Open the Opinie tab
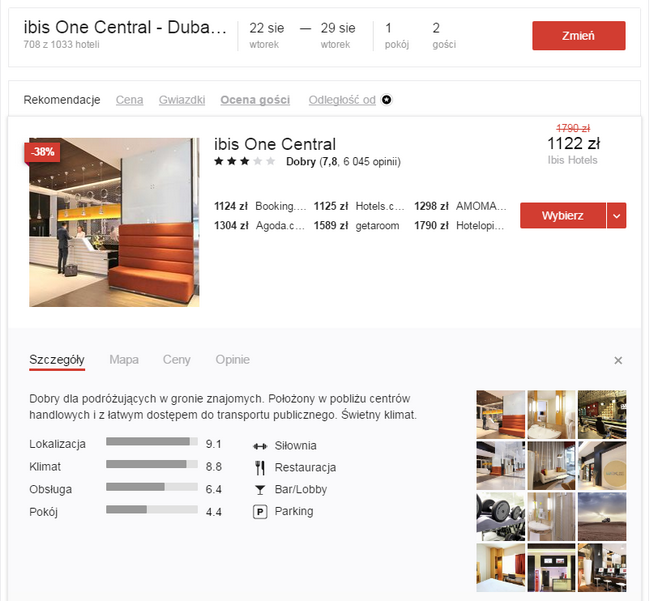650x601 pixels. (x=232, y=360)
